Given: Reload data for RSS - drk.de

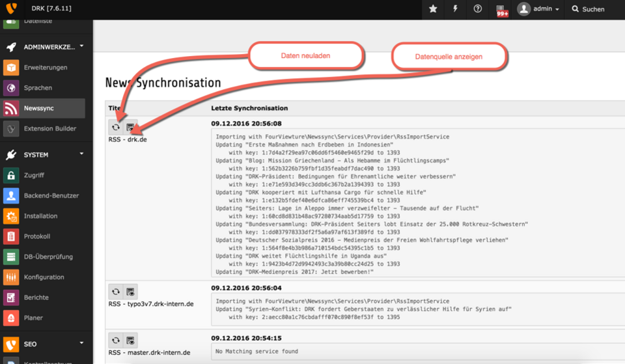Looking at the screenshot, I should point(116,128).
